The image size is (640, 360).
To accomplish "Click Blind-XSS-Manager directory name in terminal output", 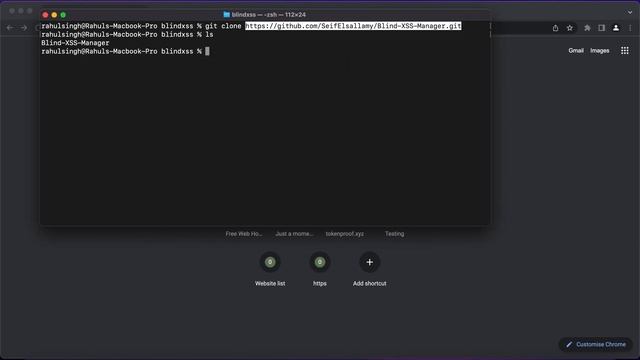I will point(75,43).
